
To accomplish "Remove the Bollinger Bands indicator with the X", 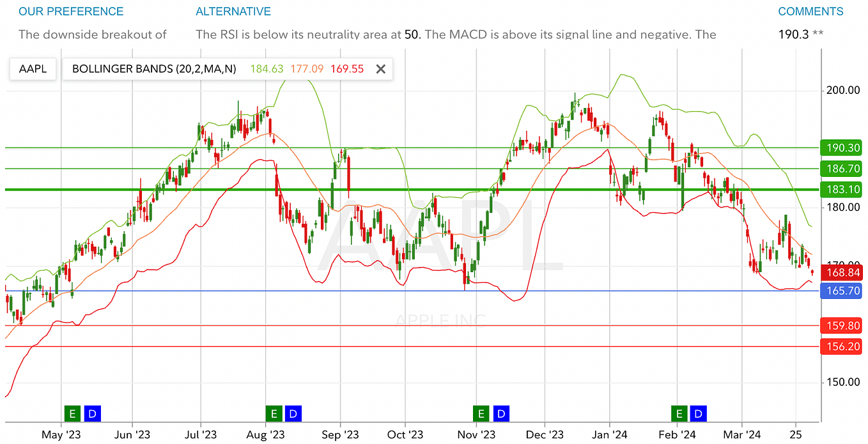I will (x=380, y=68).
